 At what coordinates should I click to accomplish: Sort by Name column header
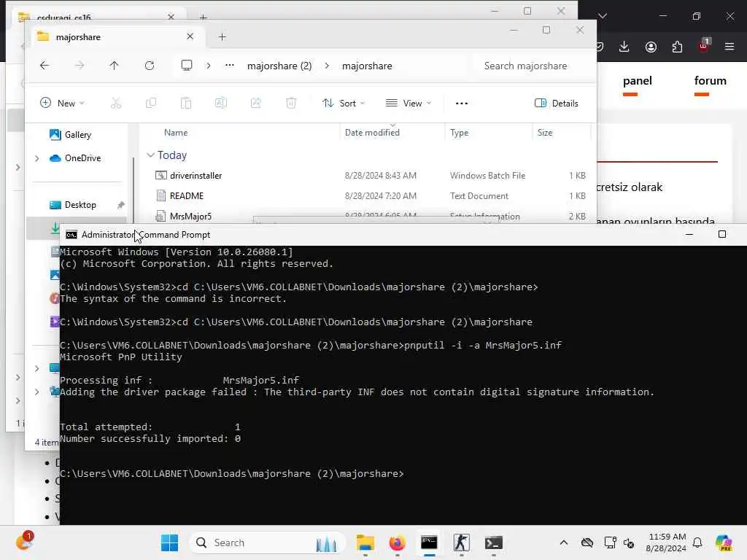click(176, 133)
